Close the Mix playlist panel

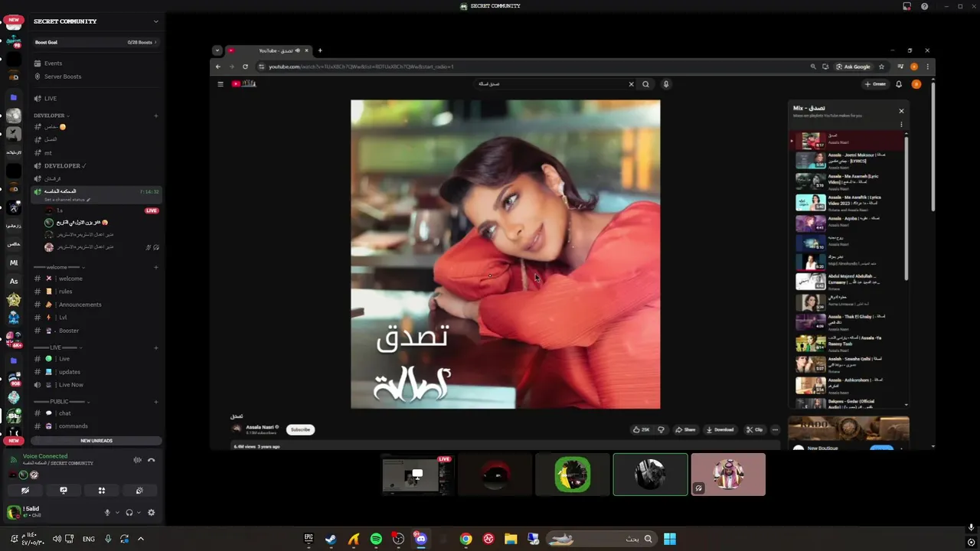[901, 111]
